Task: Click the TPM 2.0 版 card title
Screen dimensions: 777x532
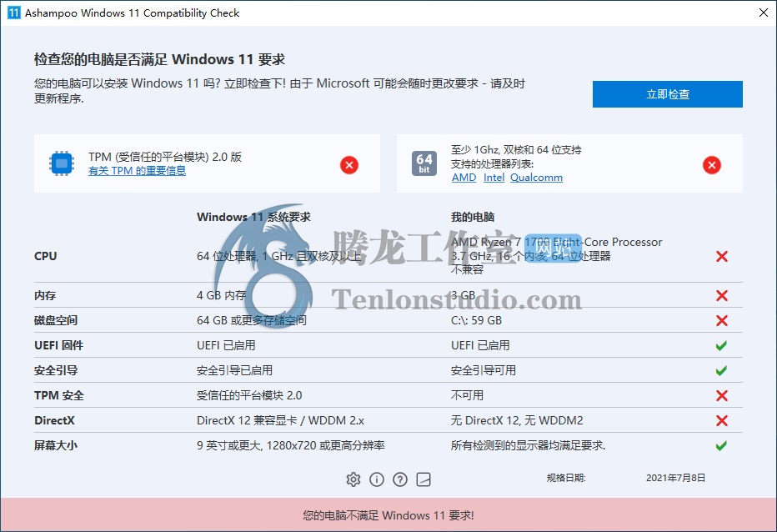Action: pos(165,157)
